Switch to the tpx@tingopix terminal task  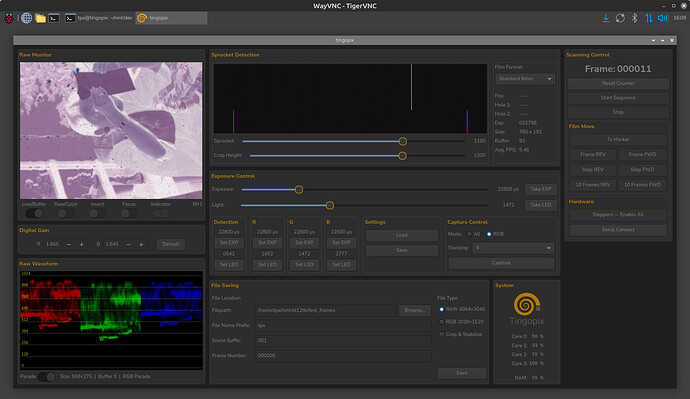(99, 18)
